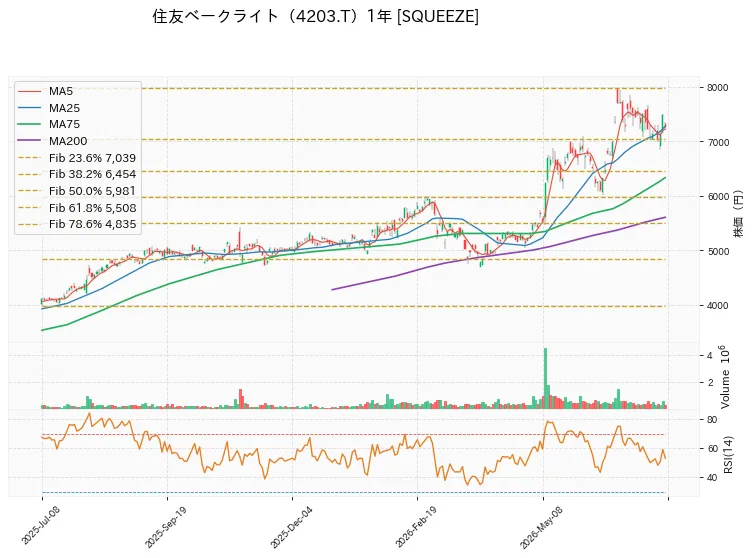Click the RSI 60 axis label
The image size is (752, 558).
click(712, 449)
